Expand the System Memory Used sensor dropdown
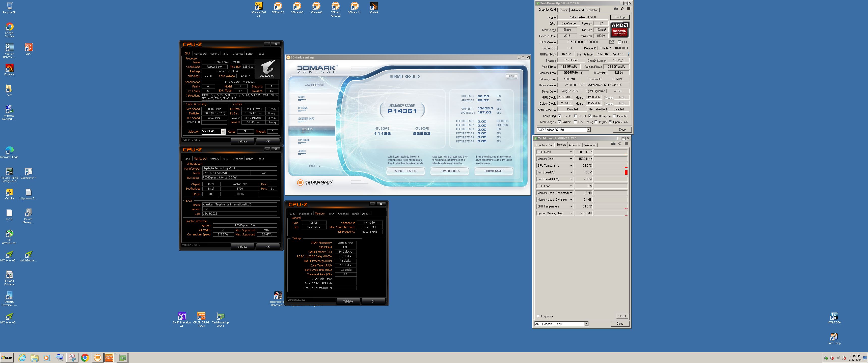Viewport: 868px width, 363px height. point(571,213)
